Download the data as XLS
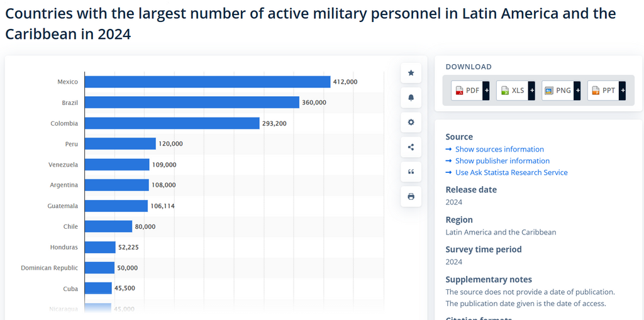This screenshot has width=644, height=320. coord(512,91)
